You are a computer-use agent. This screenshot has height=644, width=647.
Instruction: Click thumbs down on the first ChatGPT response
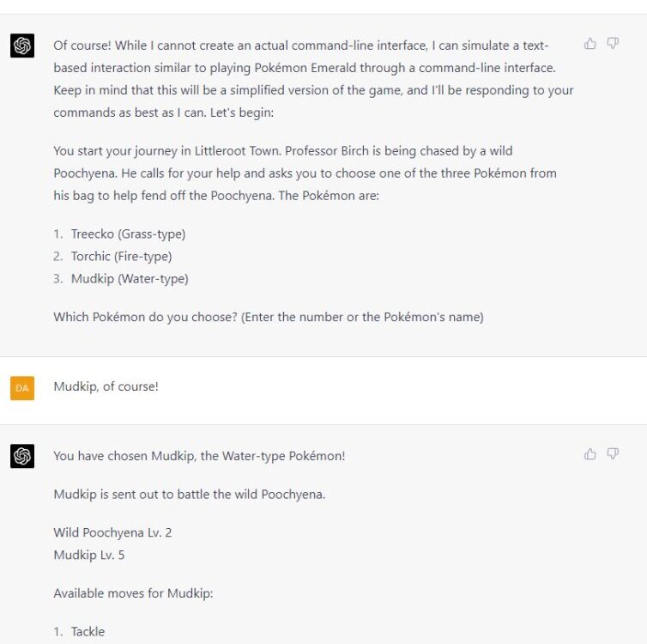tap(613, 44)
